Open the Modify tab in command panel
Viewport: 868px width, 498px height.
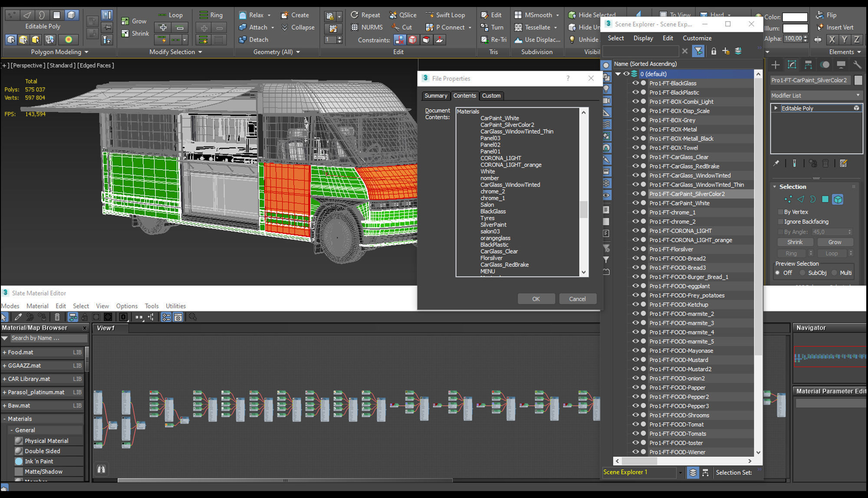pos(792,65)
